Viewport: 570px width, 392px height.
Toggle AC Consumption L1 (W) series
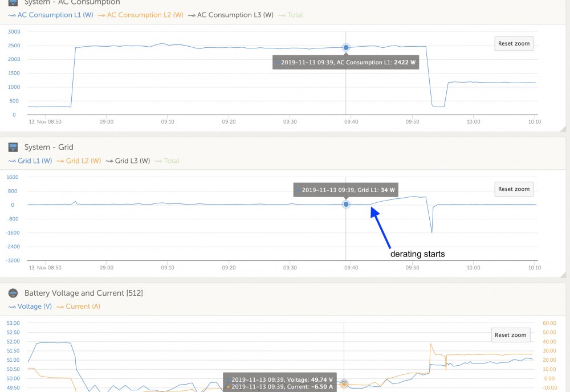tap(51, 15)
